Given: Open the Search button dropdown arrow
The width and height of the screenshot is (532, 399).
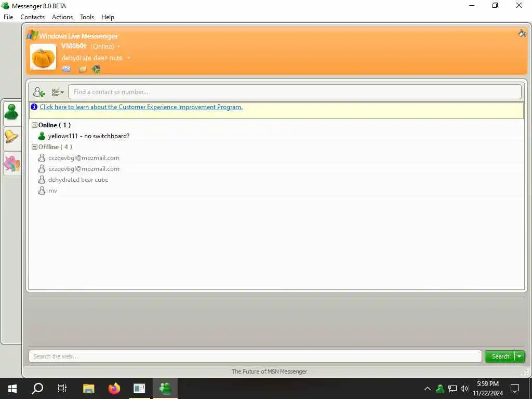Looking at the screenshot, I should point(520,356).
